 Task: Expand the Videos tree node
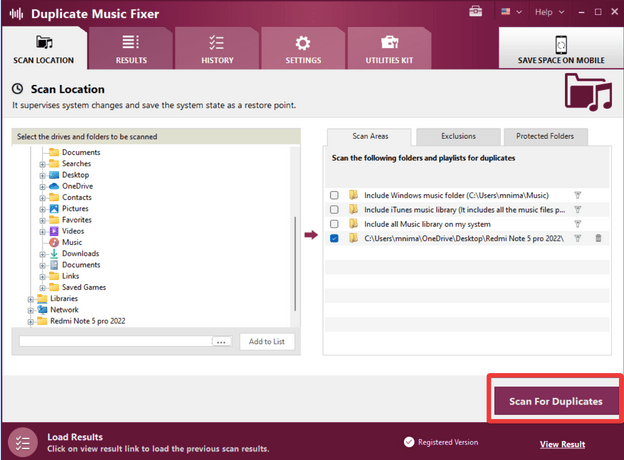coord(42,232)
